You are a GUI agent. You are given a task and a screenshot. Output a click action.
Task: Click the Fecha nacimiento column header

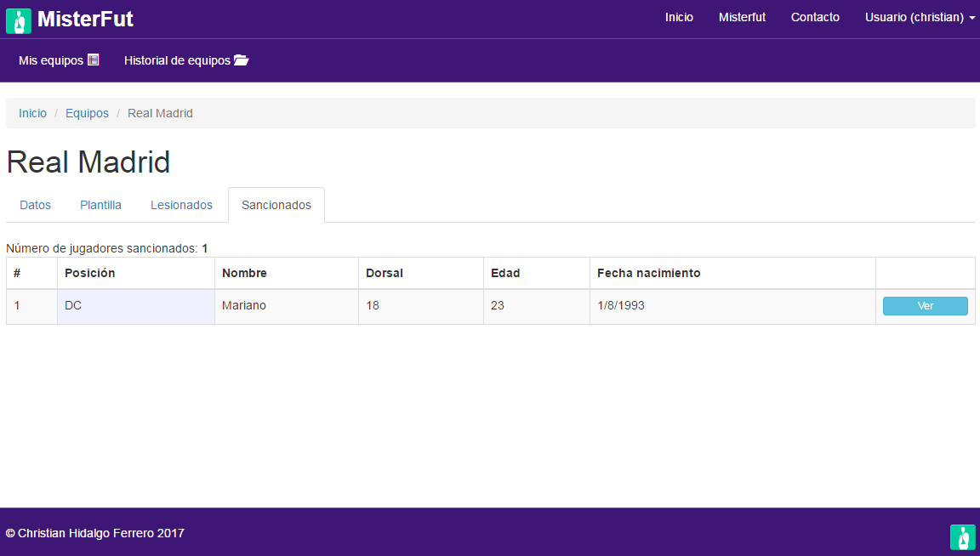click(732, 273)
